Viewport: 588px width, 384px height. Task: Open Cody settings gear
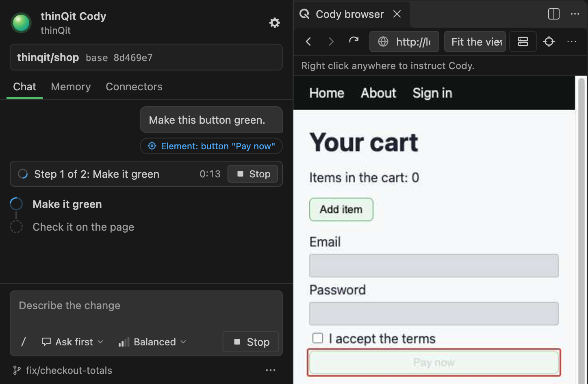tap(275, 23)
